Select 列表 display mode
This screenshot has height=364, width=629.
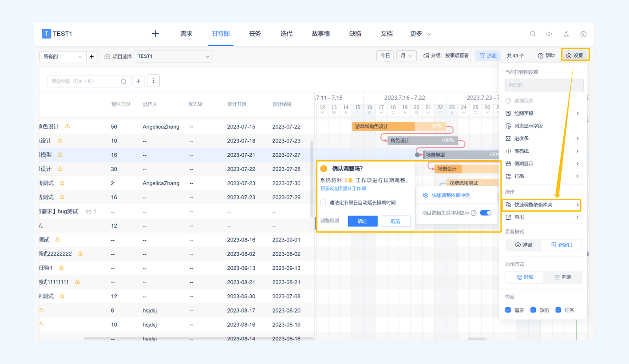point(563,277)
